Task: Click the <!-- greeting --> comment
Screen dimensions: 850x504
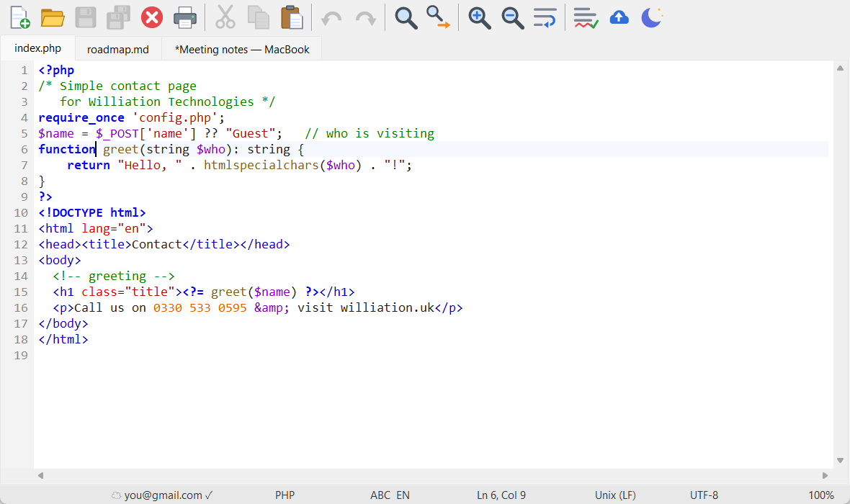Action: click(114, 276)
